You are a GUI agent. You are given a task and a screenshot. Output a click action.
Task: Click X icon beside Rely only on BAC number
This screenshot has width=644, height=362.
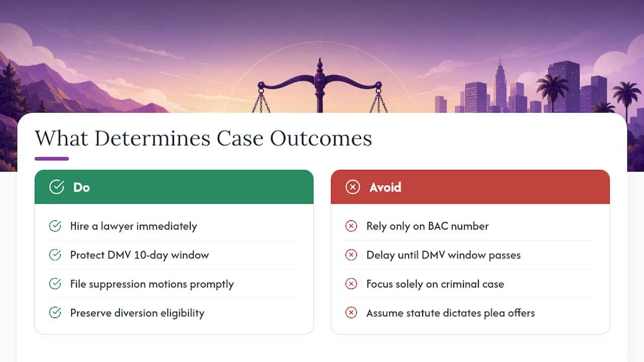pos(351,226)
